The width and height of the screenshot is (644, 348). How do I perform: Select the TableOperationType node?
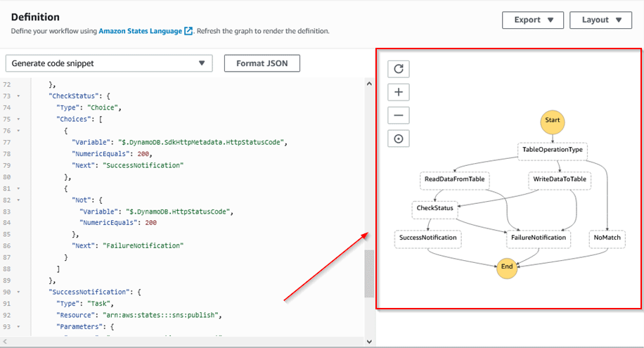[x=553, y=150]
